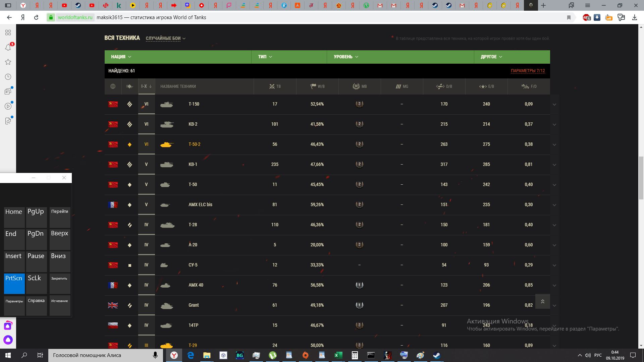Image resolution: width=644 pixels, height=362 pixels.
Task: Click address bar worldoftanks.ru
Action: click(75, 17)
